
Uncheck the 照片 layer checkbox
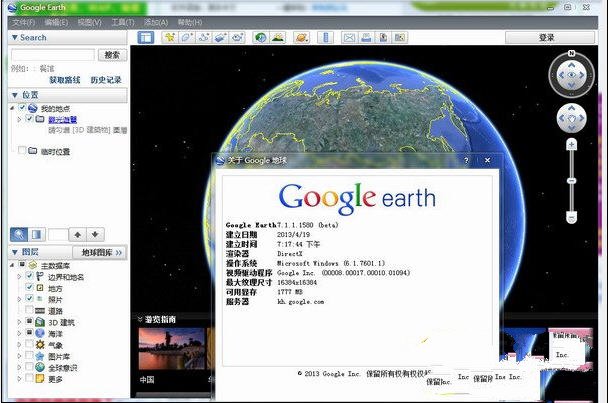click(x=29, y=298)
